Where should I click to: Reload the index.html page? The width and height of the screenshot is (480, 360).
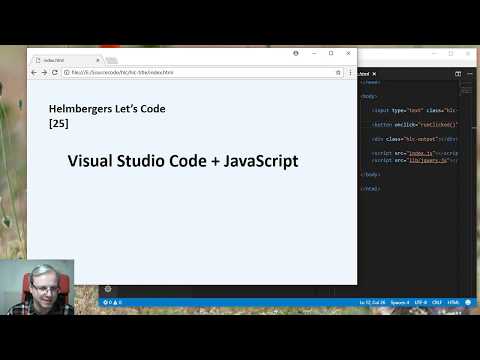coord(55,72)
